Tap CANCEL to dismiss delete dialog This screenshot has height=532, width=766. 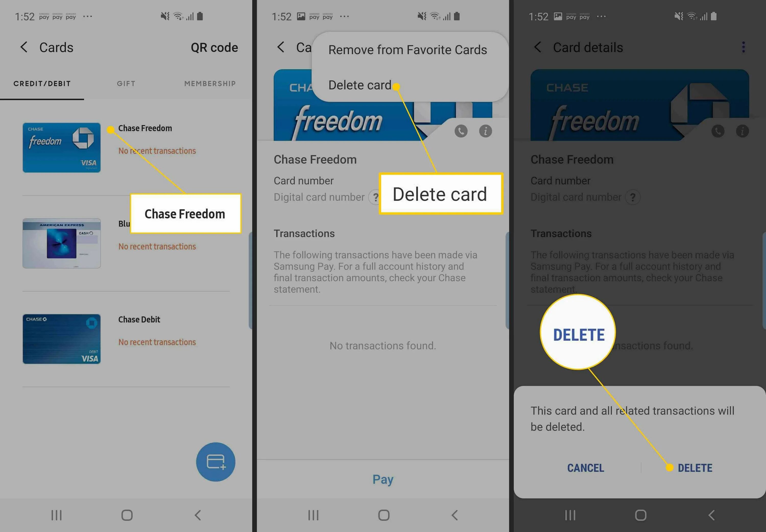[x=584, y=467]
